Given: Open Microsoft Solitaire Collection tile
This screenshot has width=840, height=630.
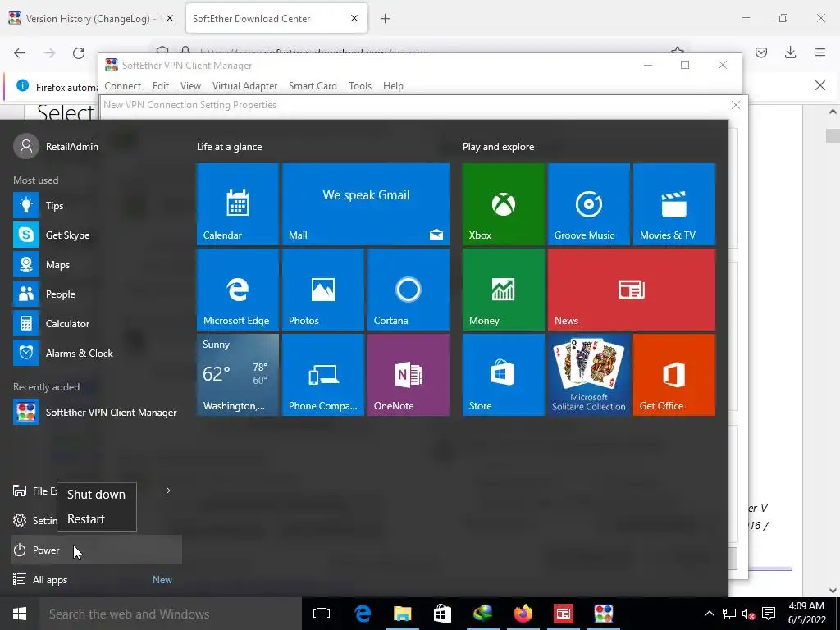Looking at the screenshot, I should pos(588,374).
